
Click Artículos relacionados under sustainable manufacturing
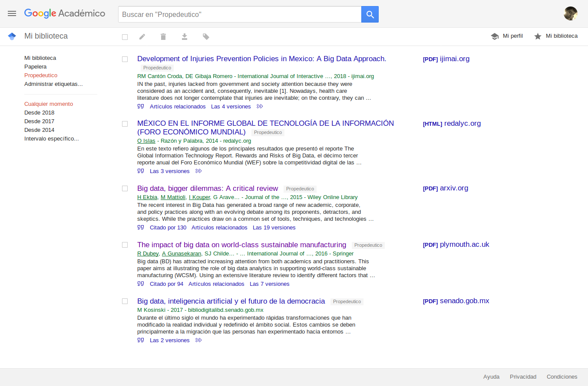tap(216, 284)
